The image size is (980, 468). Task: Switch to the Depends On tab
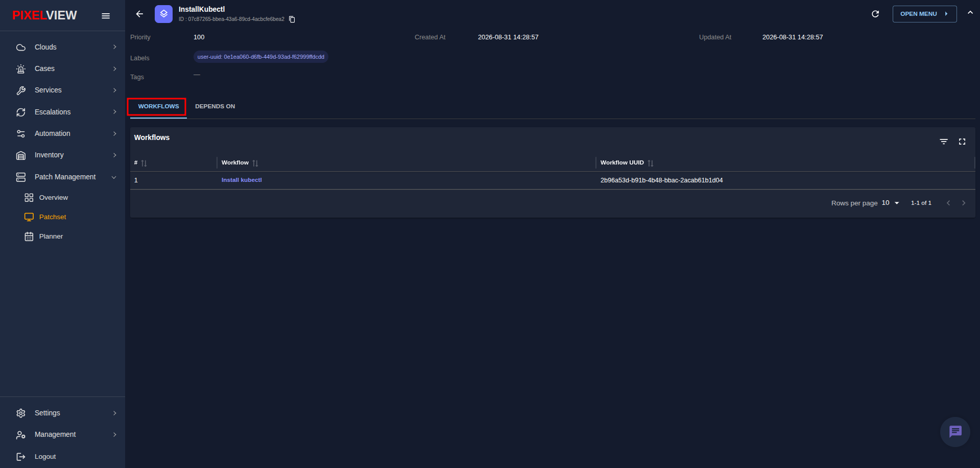[215, 106]
